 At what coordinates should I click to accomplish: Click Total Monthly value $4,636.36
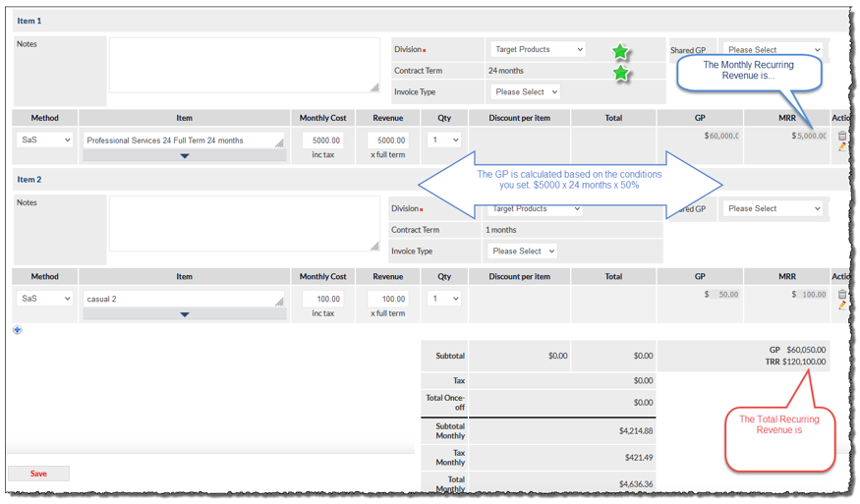point(636,483)
